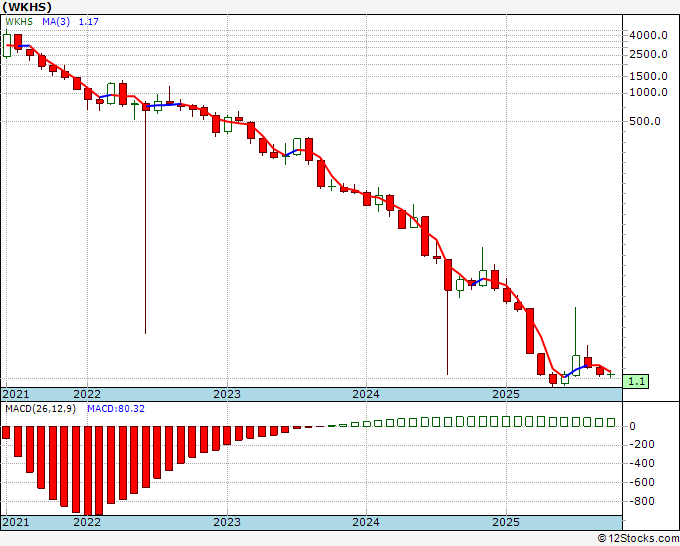Click 2024 on the MACD time axis

pos(366,522)
